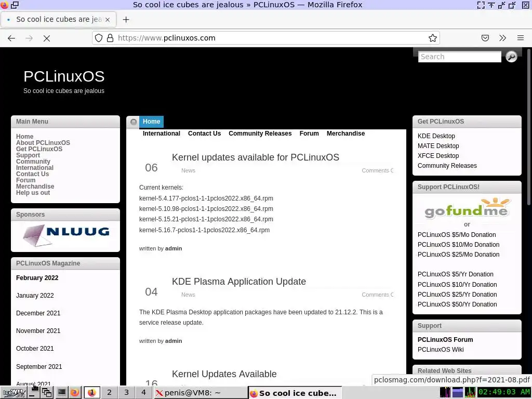Click the URL address bar
532x399 pixels.
(x=265, y=38)
